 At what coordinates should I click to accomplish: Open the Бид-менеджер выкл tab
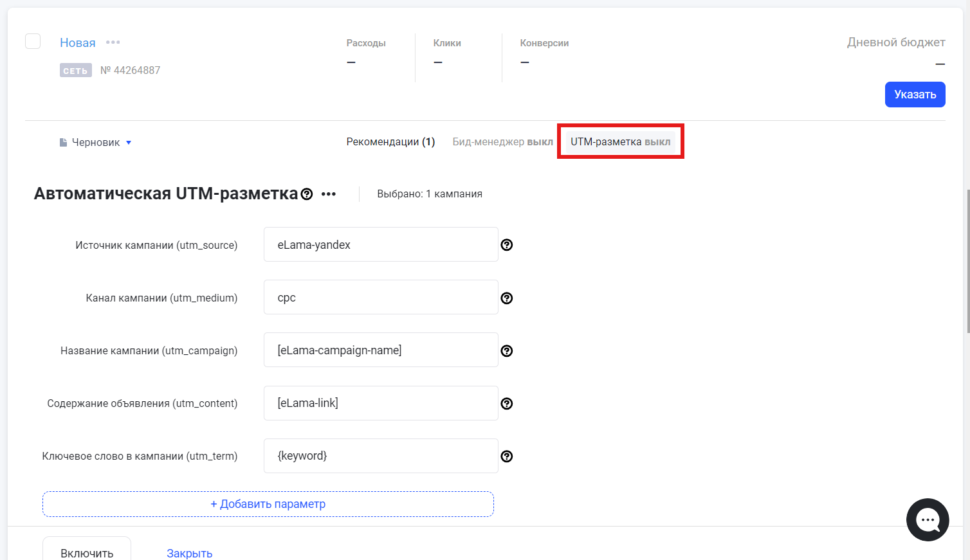tap(502, 141)
